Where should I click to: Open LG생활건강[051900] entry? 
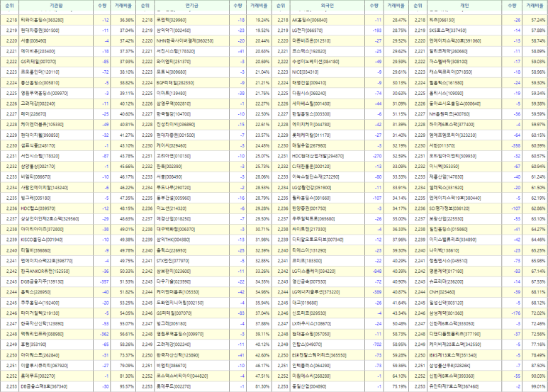tap(311, 188)
